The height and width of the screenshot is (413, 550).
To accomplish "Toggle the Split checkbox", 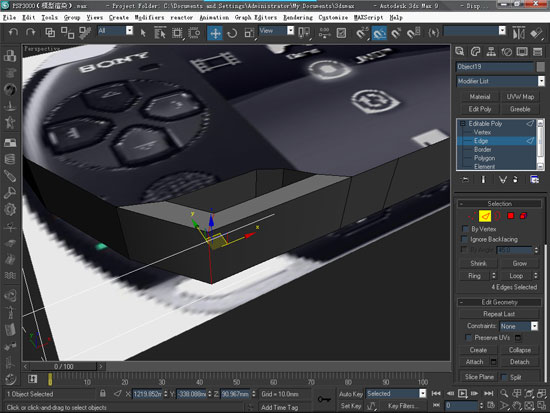I will pos(504,377).
